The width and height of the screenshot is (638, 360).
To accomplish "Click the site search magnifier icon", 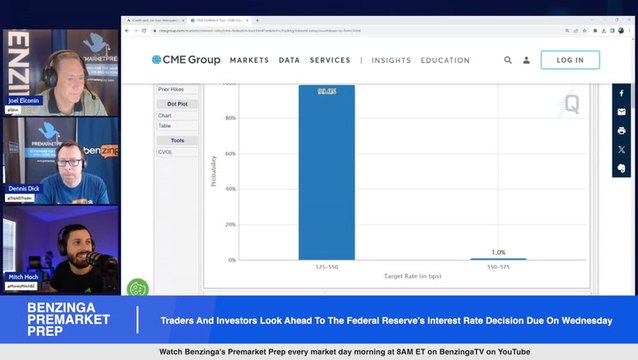I will click(508, 60).
